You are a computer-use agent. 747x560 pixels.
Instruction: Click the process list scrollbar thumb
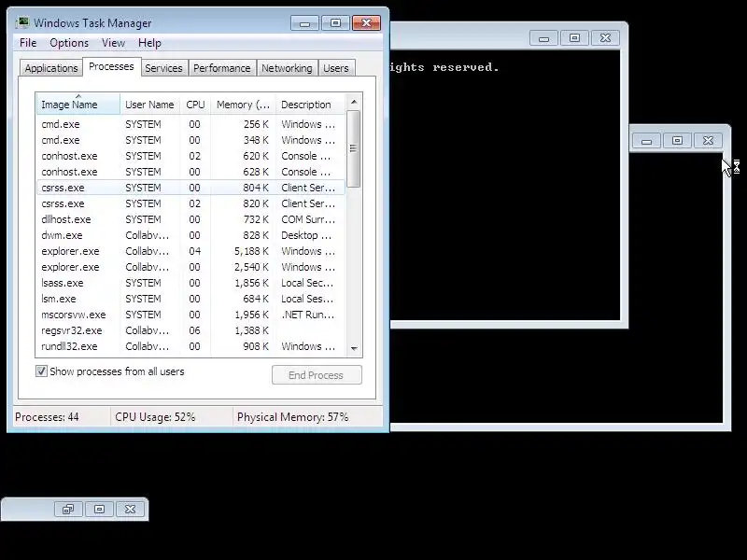[x=354, y=148]
